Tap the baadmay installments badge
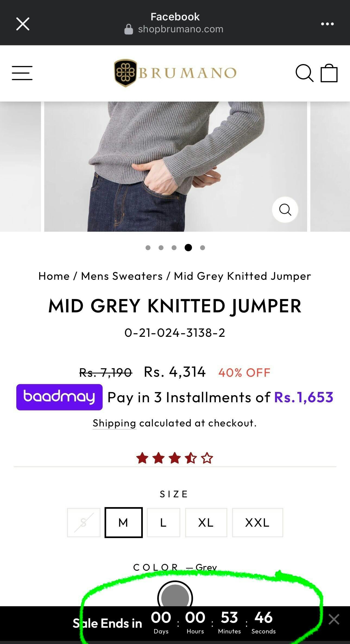 59,397
